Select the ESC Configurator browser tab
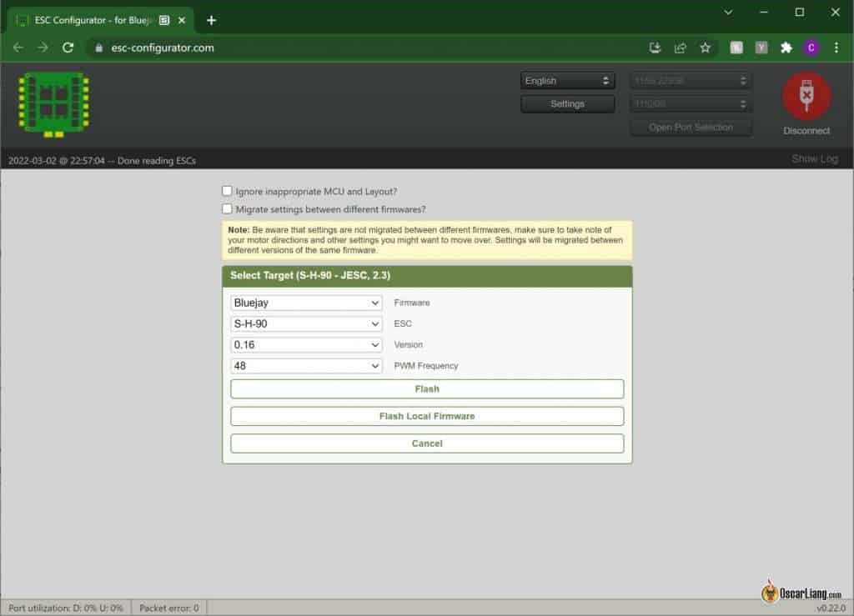Image resolution: width=854 pixels, height=616 pixels. tap(101, 20)
